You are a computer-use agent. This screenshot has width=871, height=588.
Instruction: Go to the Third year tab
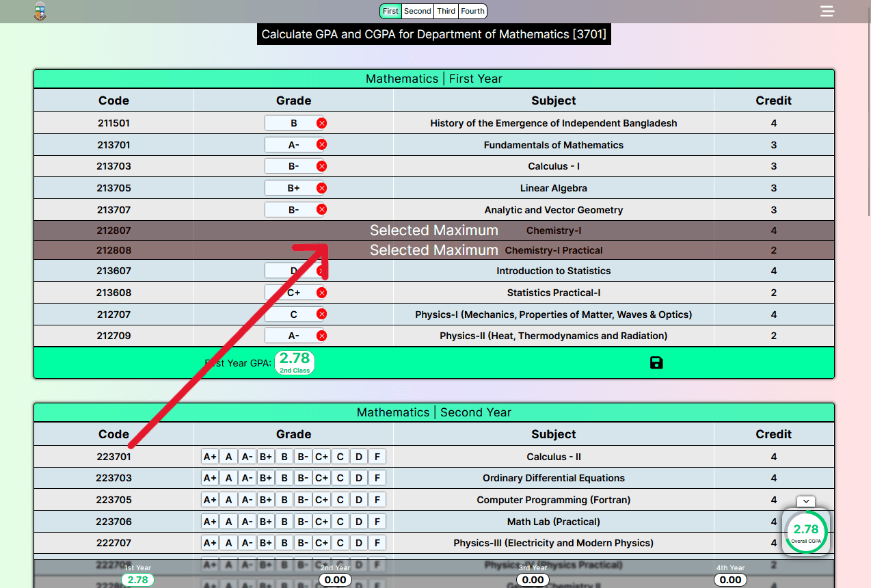point(446,11)
